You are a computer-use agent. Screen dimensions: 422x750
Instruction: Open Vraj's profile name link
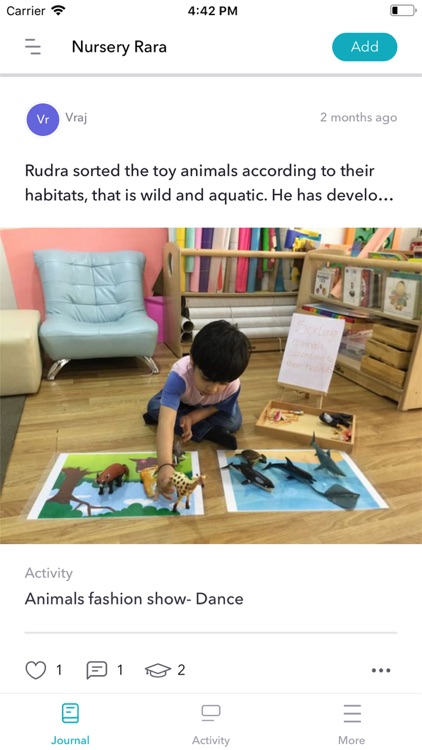(x=76, y=118)
